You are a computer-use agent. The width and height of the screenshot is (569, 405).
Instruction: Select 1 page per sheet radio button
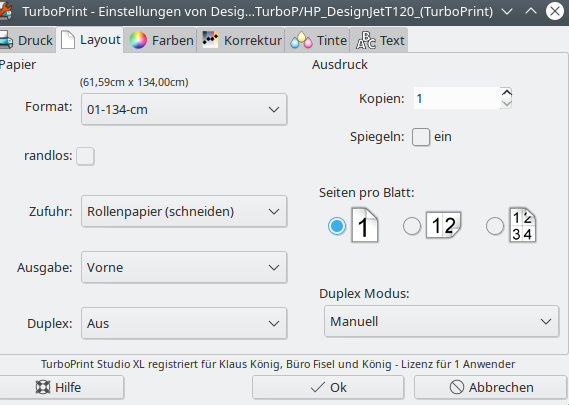(x=337, y=226)
